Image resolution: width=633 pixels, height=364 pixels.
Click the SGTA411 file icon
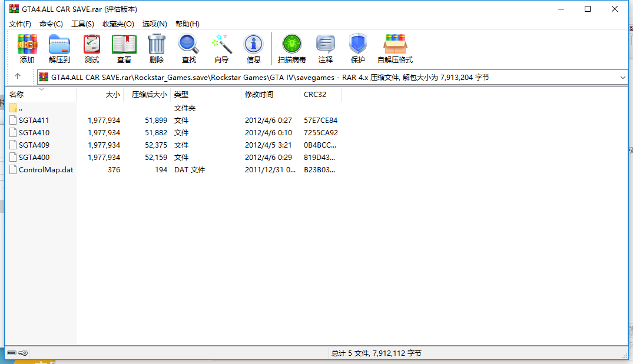[x=13, y=120]
